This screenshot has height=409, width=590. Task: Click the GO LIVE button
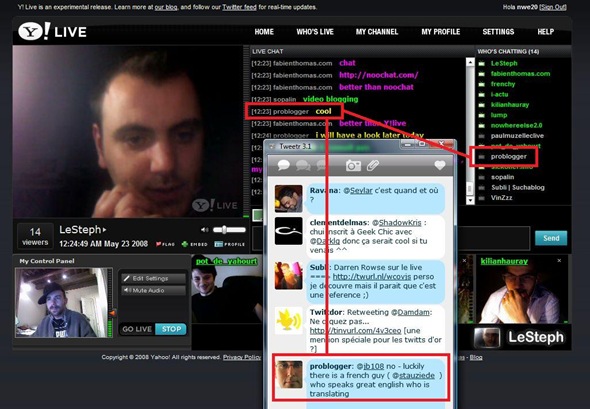click(137, 329)
